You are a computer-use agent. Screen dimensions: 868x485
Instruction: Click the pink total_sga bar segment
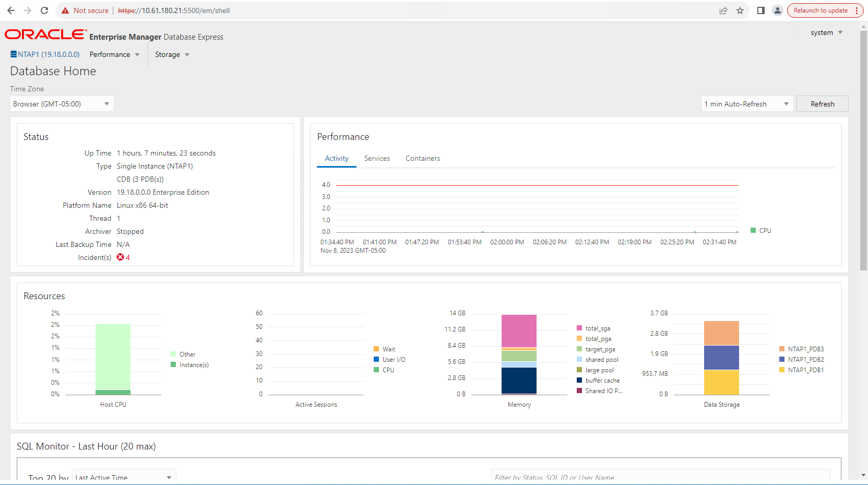519,330
